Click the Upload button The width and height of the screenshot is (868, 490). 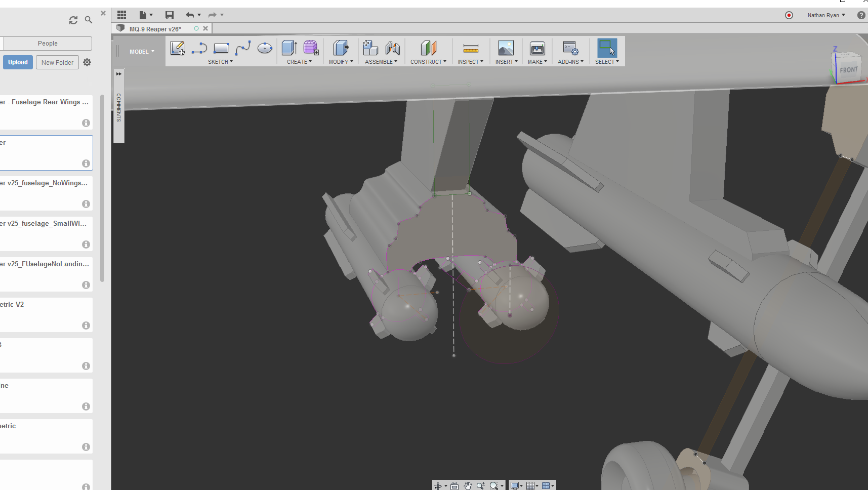click(18, 62)
